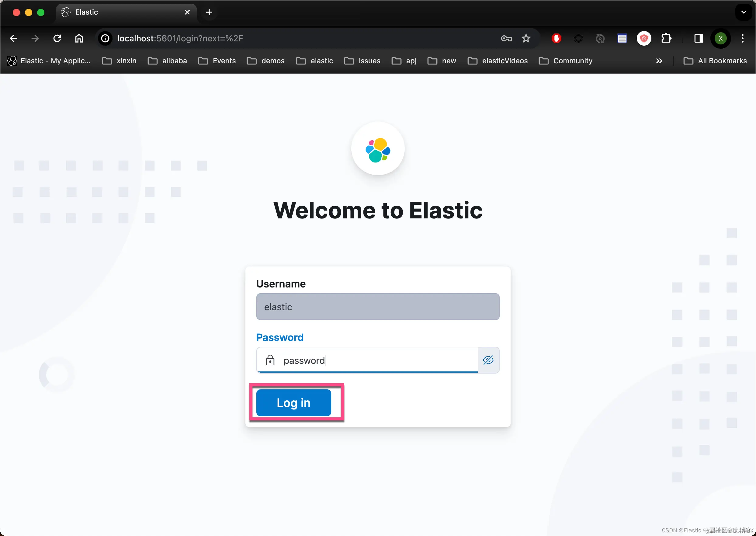Open the Extensions puzzle icon
The image size is (756, 536).
click(x=666, y=39)
